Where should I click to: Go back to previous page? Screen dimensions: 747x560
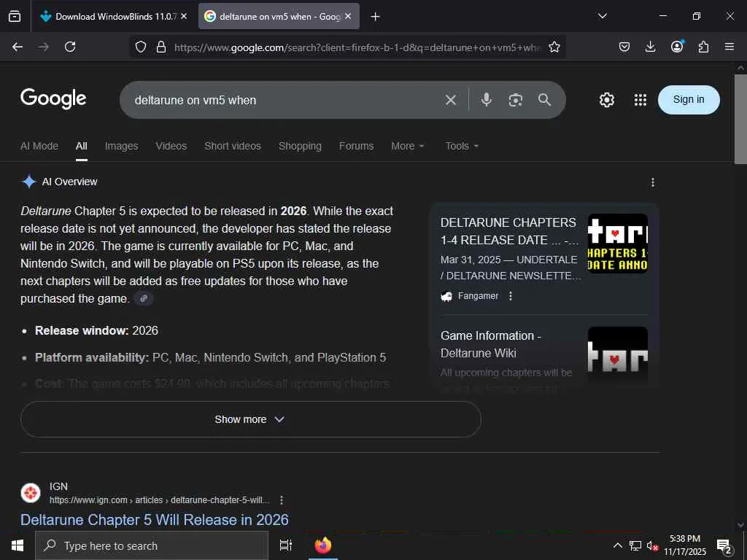(18, 47)
